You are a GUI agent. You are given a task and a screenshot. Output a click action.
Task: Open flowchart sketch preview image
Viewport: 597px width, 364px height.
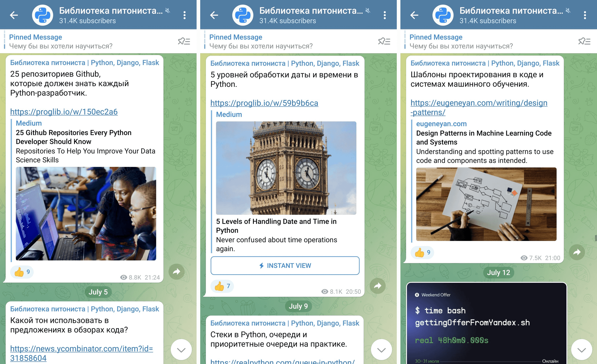pos(486,204)
